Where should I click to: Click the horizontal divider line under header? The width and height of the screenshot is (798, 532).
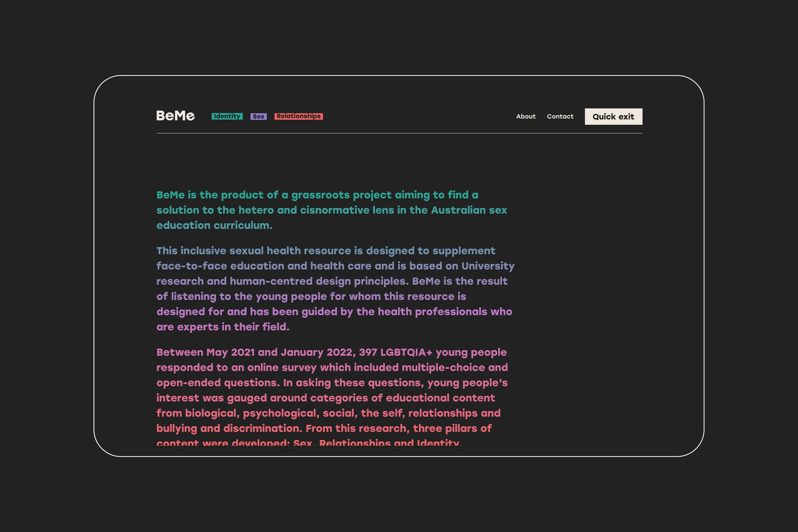coord(399,133)
